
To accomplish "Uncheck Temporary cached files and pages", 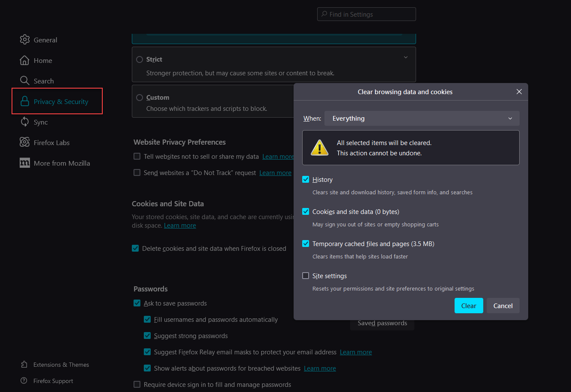I will tap(306, 244).
